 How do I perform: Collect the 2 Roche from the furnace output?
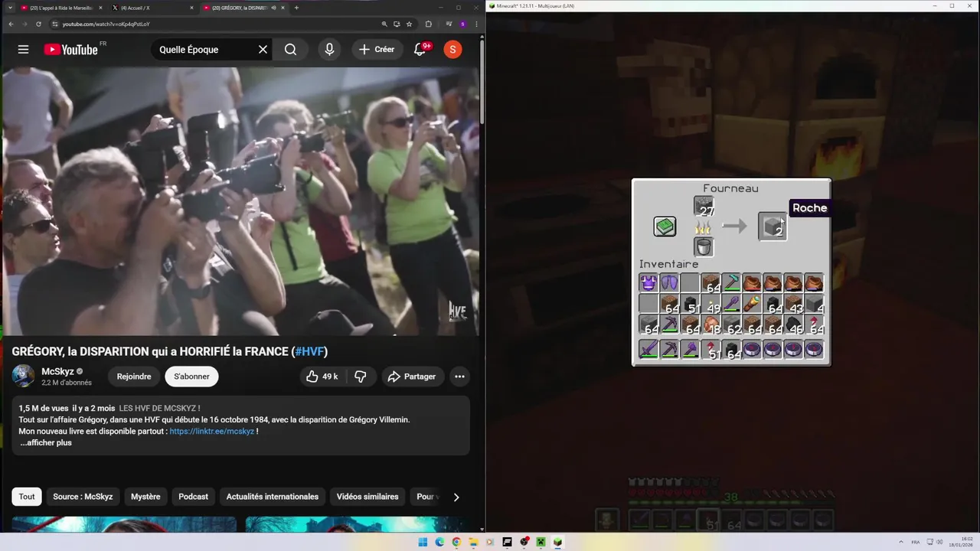[772, 227]
